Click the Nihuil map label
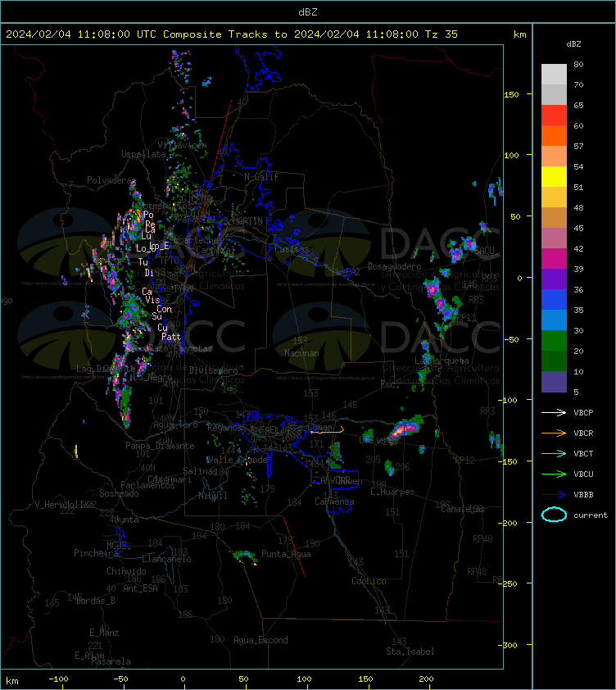Viewport: 616px width, 690px height. (213, 496)
